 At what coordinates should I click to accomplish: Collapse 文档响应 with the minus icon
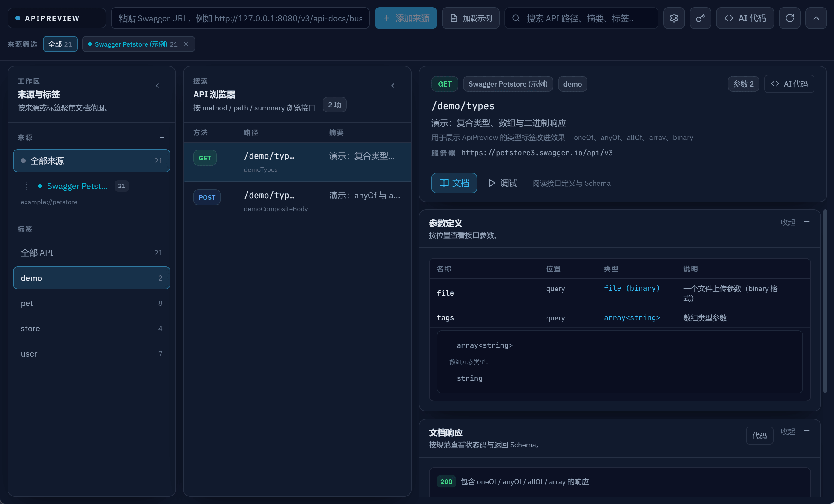pos(807,431)
